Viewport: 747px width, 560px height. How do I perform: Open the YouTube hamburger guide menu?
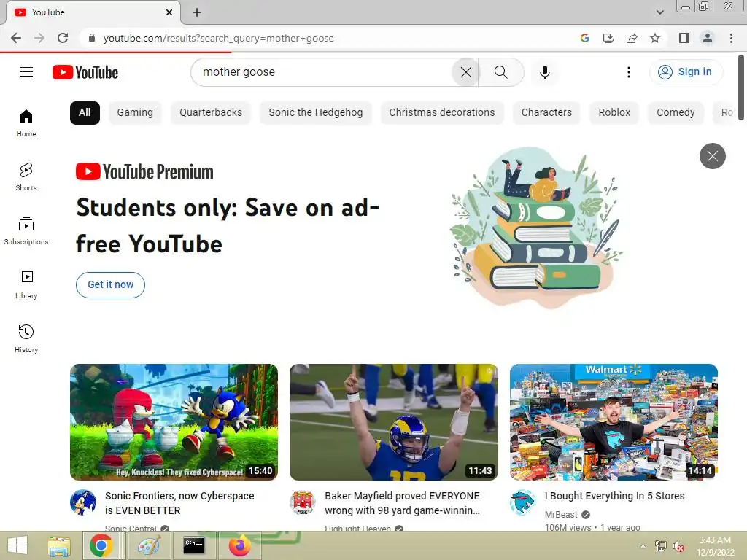coord(26,72)
